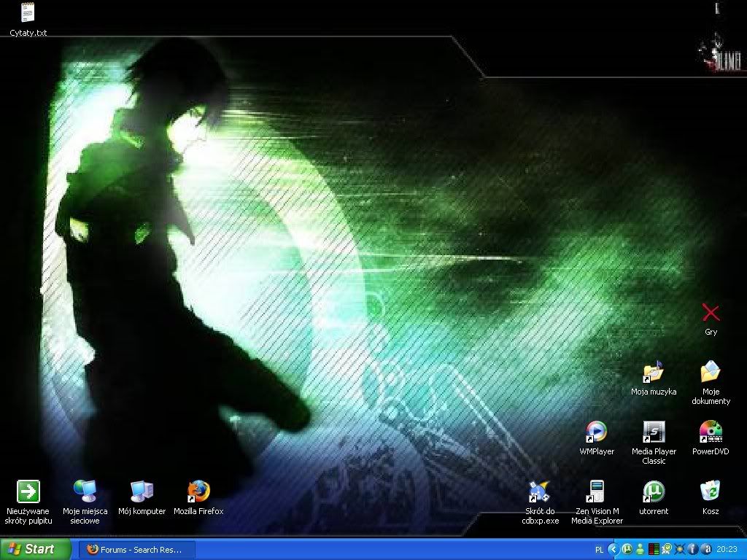747x560 pixels.
Task: Open Media Player Classic shortcut
Action: click(654, 432)
